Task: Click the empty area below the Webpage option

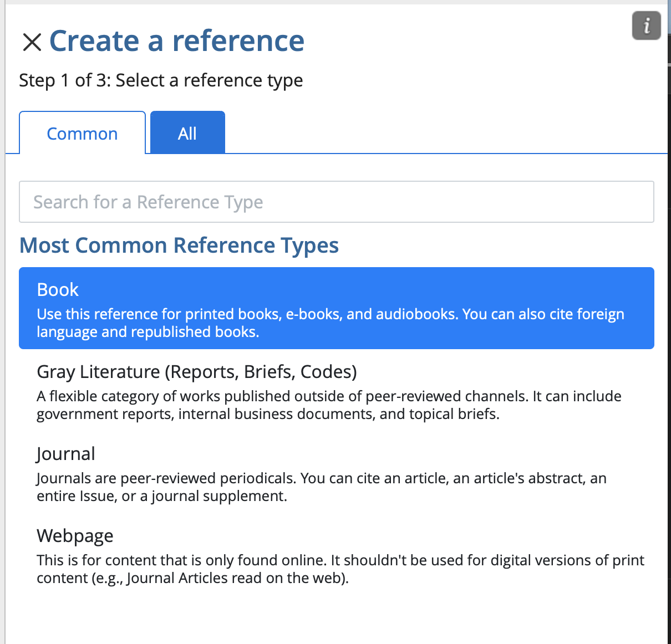Action: tap(336, 615)
